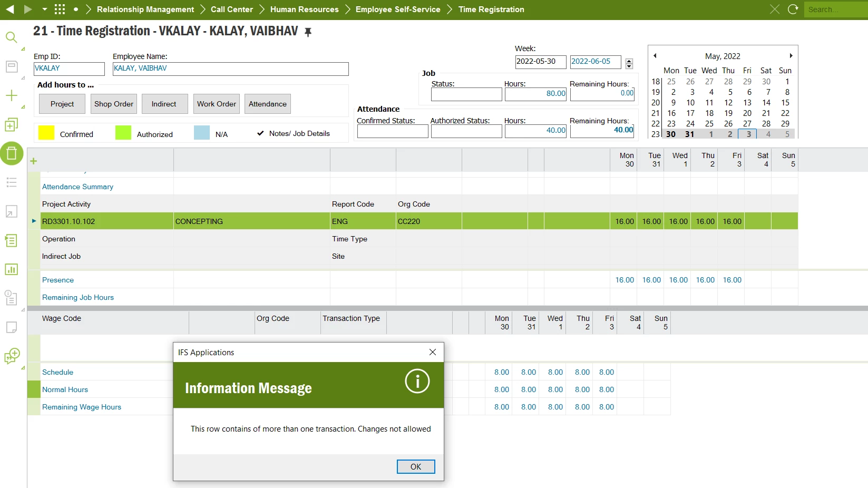Expand the back-navigation history dropdown arrow

tap(45, 9)
